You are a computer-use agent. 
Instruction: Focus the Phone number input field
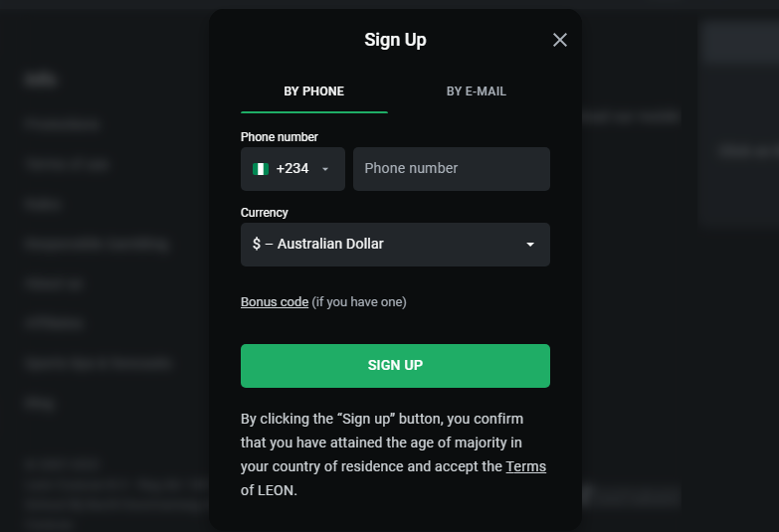[452, 169]
